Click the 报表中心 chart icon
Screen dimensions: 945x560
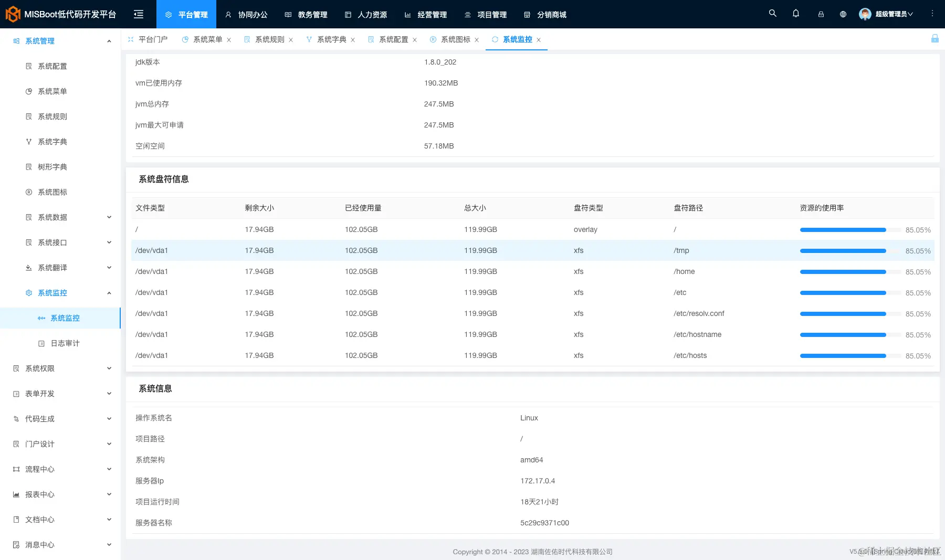click(x=16, y=494)
